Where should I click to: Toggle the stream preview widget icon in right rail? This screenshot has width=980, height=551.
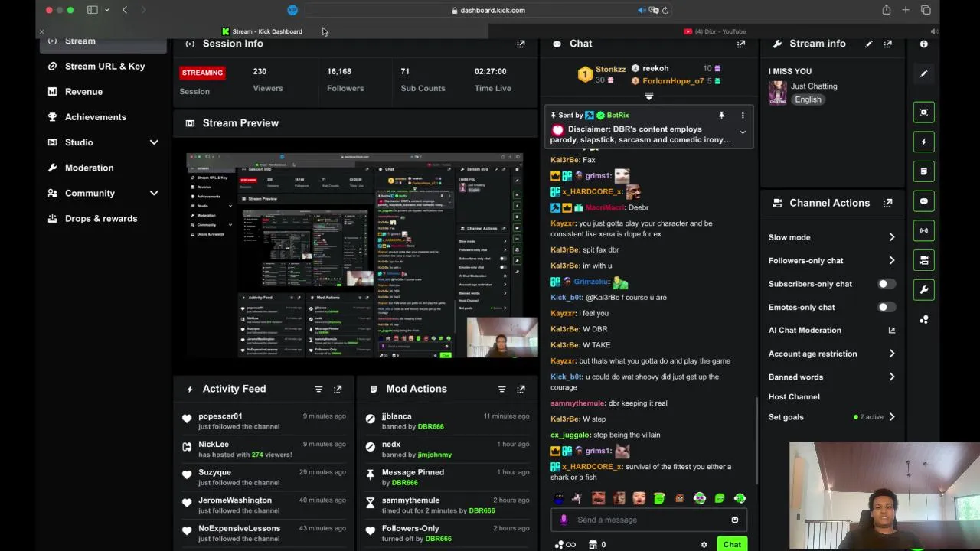tap(924, 112)
